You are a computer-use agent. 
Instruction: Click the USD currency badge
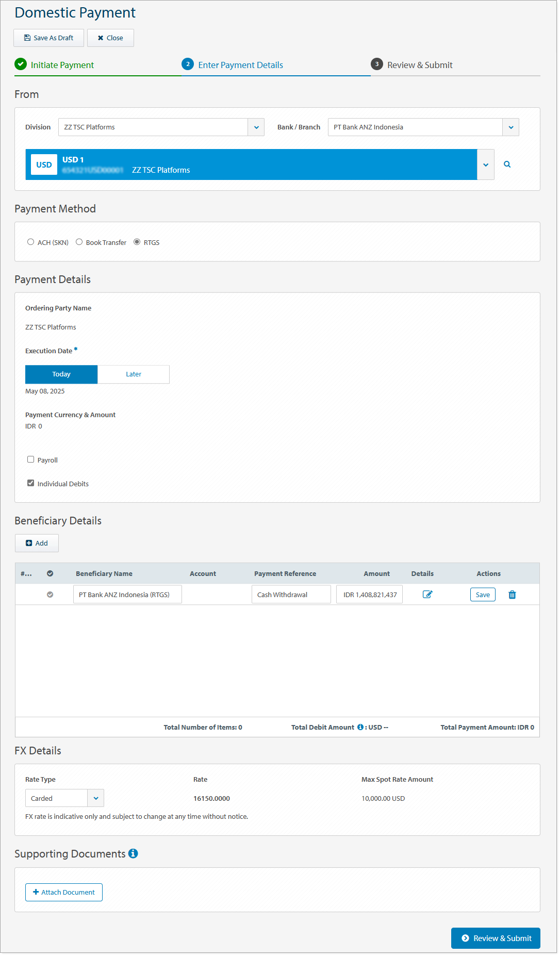44,165
